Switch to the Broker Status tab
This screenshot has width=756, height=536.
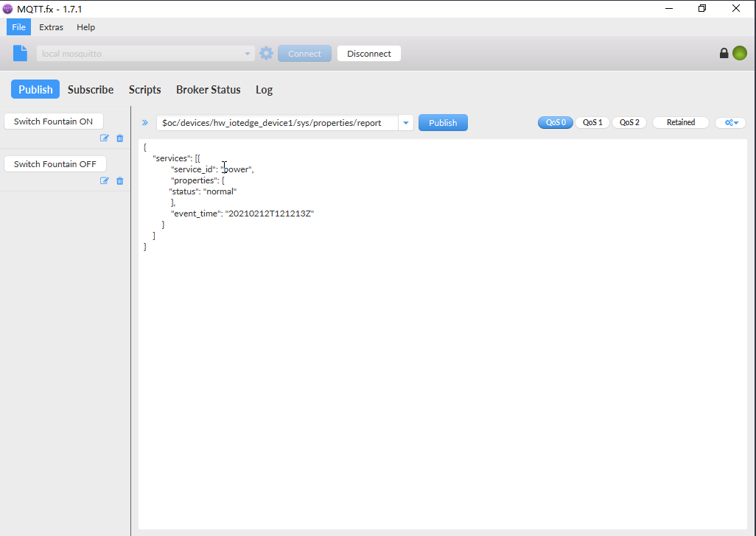click(209, 90)
